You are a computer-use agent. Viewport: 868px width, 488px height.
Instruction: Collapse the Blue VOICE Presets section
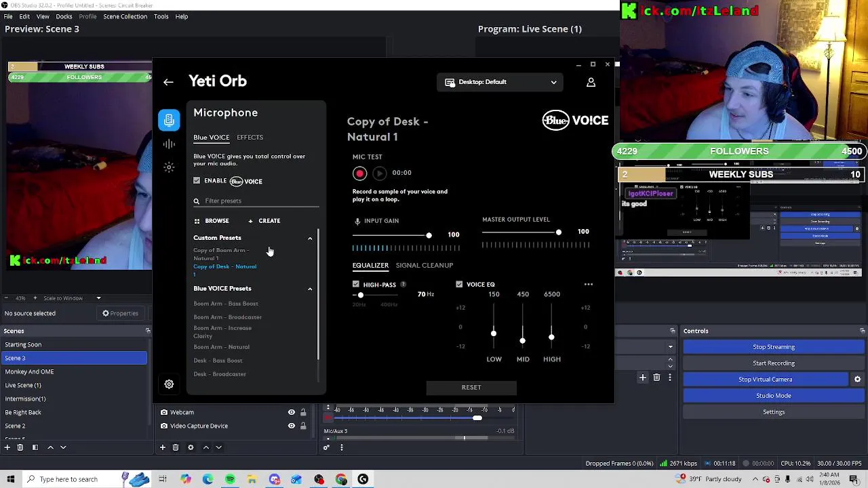click(310, 289)
